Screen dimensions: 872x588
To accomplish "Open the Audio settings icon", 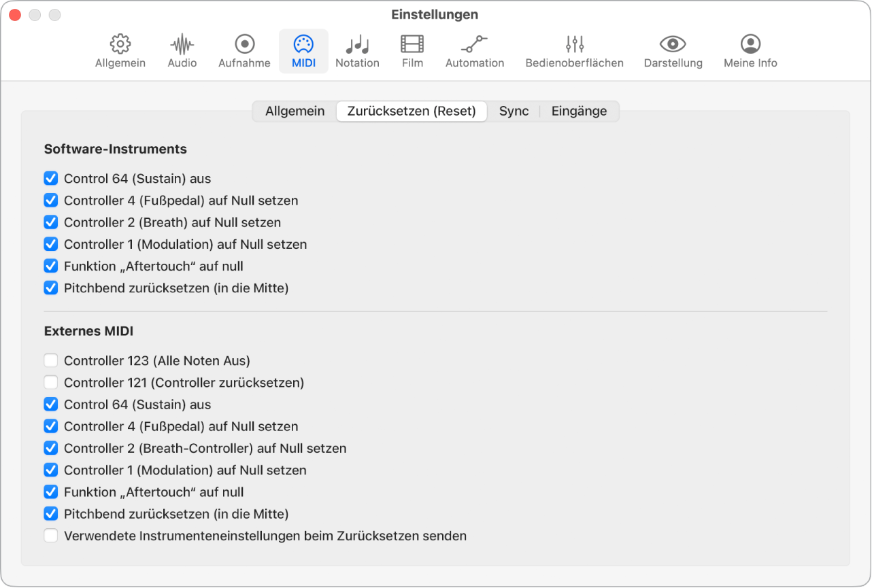I will (182, 50).
